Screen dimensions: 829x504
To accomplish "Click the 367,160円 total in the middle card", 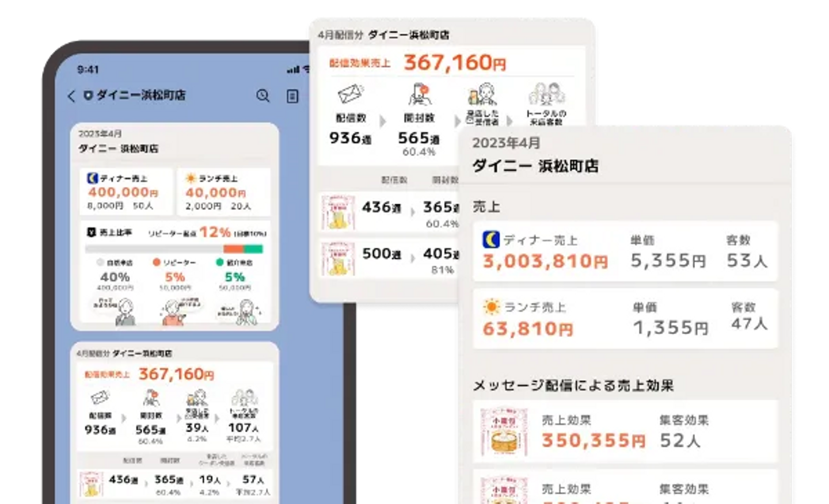I will [455, 62].
